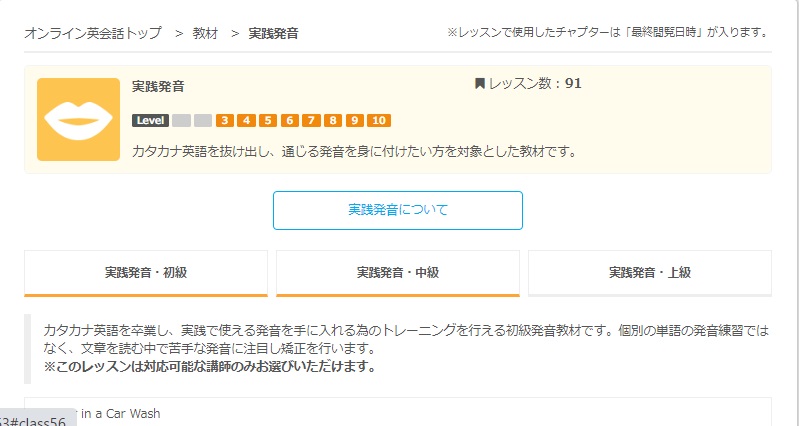Select the Level 6 badge
This screenshot has height=426, width=799.
289,121
